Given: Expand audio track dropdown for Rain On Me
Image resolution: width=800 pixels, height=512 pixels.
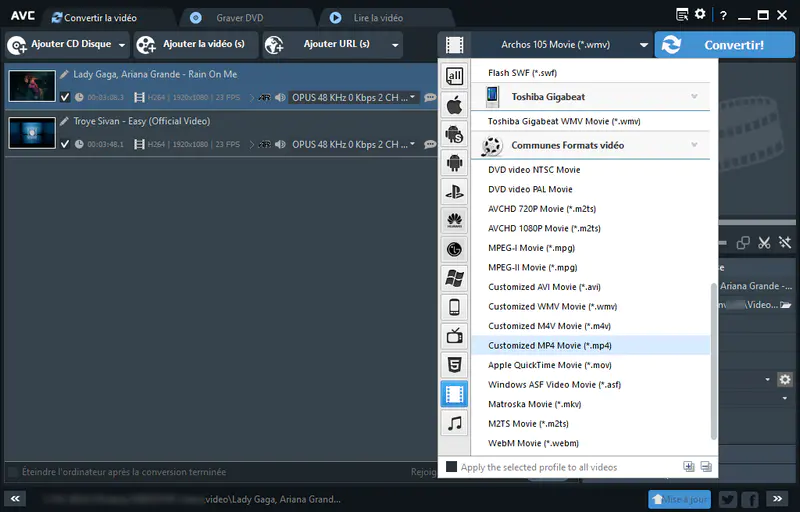Looking at the screenshot, I should 412,97.
